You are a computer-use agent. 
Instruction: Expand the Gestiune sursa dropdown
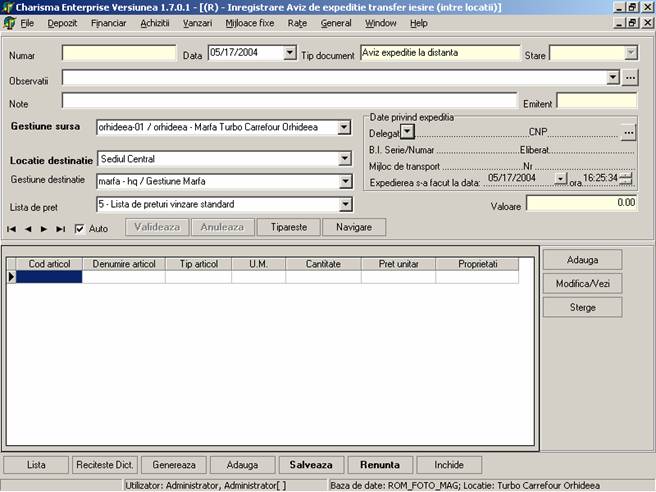point(346,128)
